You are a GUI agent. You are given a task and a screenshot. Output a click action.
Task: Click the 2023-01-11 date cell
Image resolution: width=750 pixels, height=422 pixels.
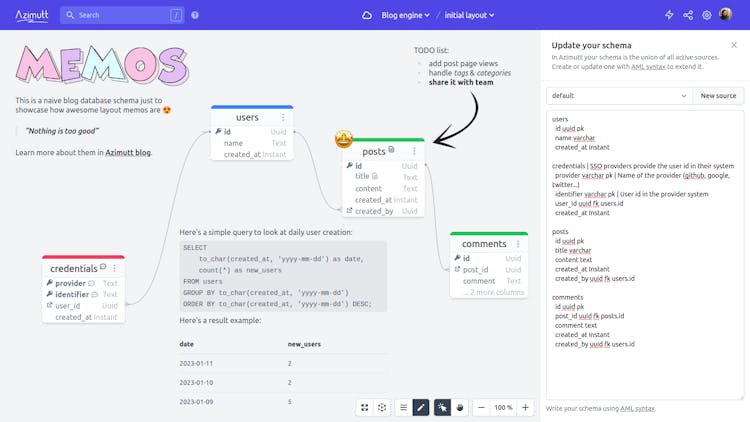point(196,364)
